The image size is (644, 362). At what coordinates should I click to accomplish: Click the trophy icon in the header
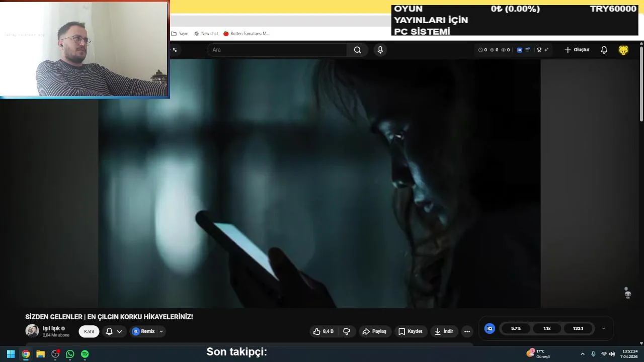click(x=539, y=50)
